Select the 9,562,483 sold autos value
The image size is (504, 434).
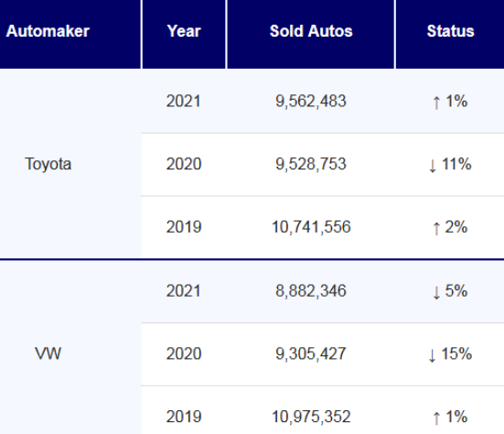pyautogui.click(x=311, y=101)
